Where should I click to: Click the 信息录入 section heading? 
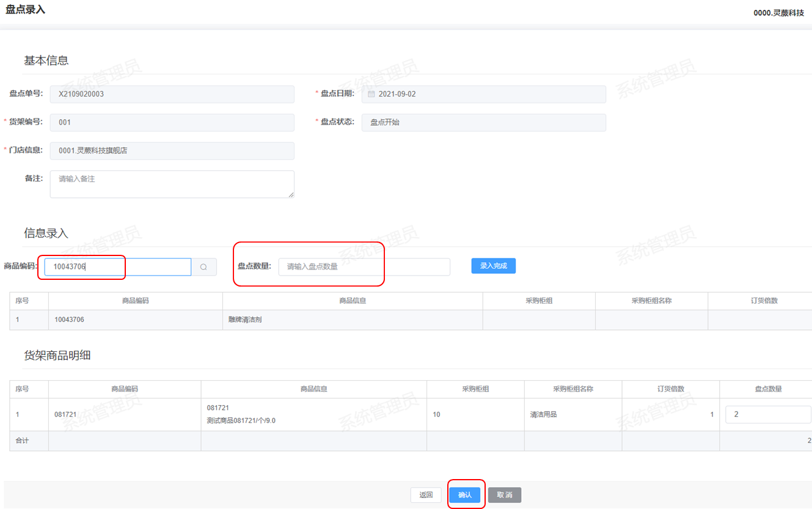point(46,233)
